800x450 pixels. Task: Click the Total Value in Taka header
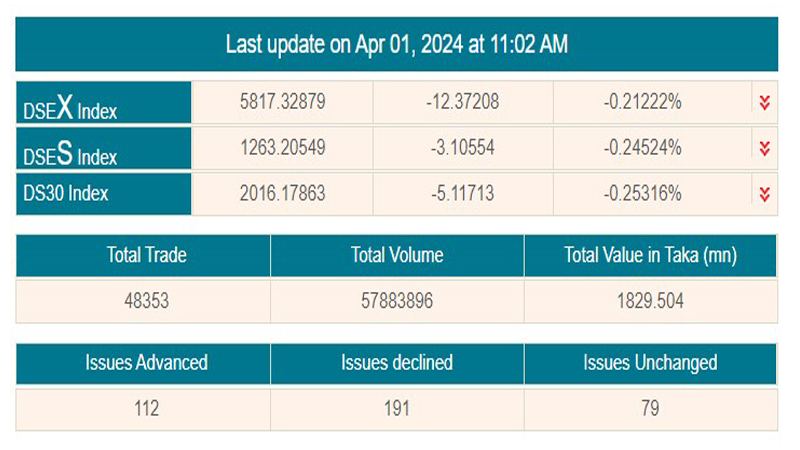[x=650, y=255]
